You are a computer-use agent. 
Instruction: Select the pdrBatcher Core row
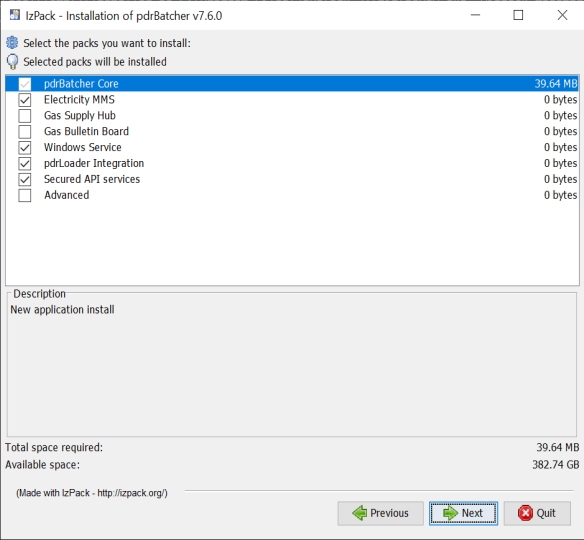pos(292,83)
